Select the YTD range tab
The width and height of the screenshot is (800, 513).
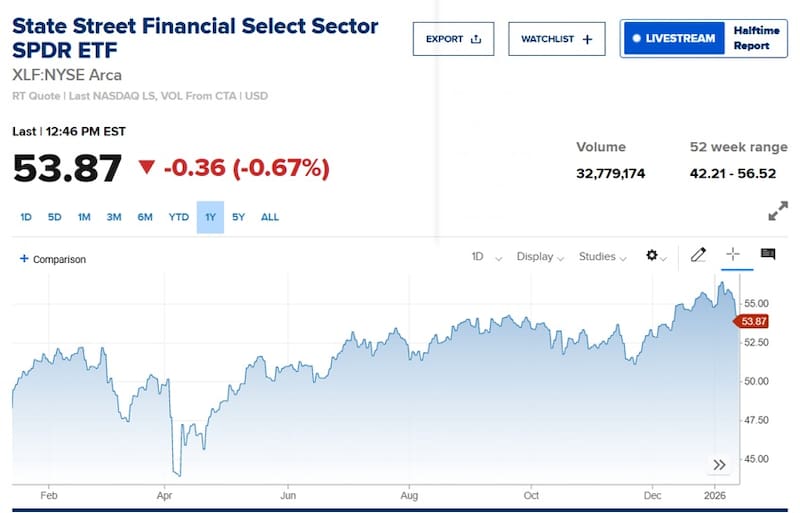tap(178, 217)
